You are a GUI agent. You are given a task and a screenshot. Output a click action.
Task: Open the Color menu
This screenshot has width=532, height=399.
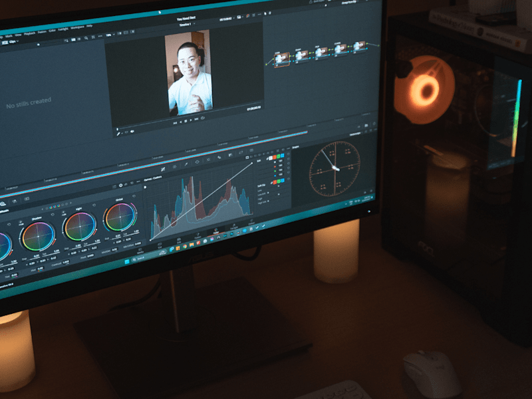tap(52, 30)
